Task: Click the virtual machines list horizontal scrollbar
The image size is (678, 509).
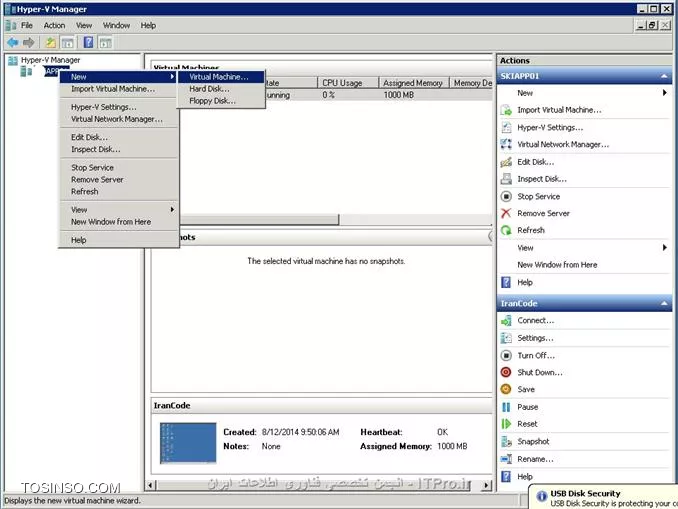Action: coord(259,220)
